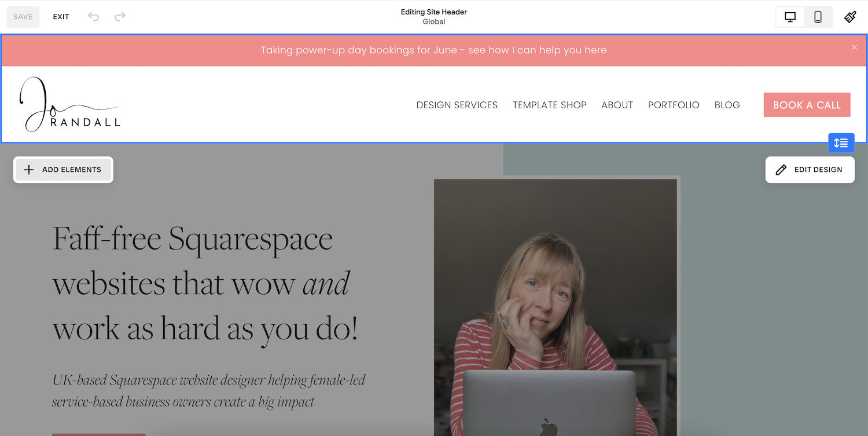Visit the PORTFOLIO navigation link
This screenshot has height=436, width=868.
[674, 105]
